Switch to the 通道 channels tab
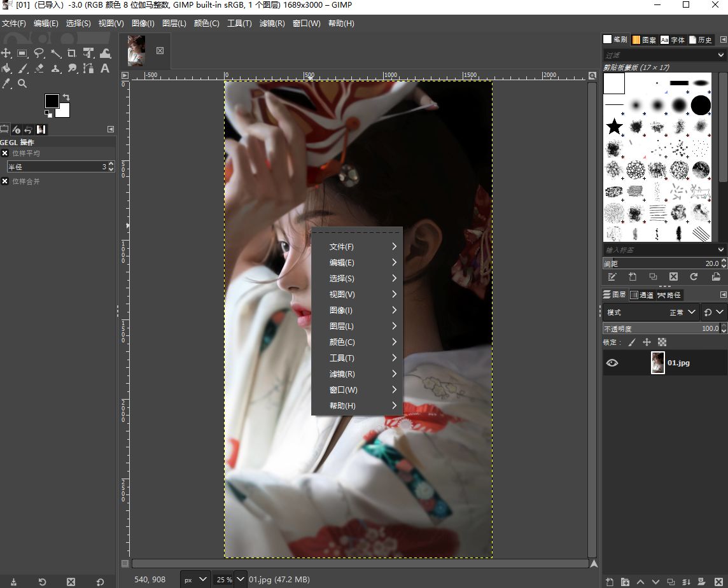 (x=641, y=295)
